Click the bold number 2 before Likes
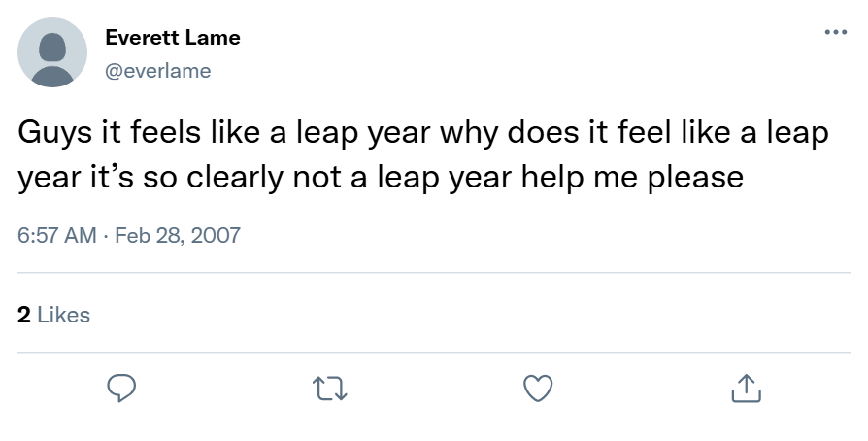The height and width of the screenshot is (441, 868). coord(24,315)
